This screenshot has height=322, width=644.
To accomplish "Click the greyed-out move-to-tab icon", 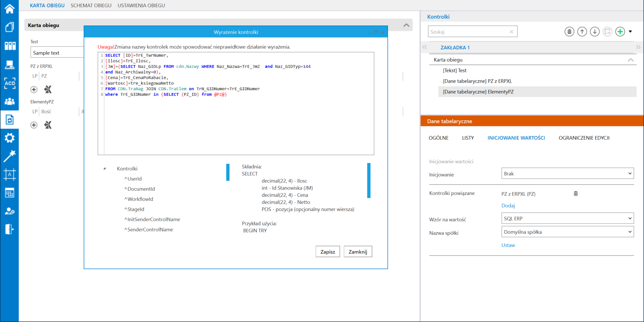I will pos(607,32).
